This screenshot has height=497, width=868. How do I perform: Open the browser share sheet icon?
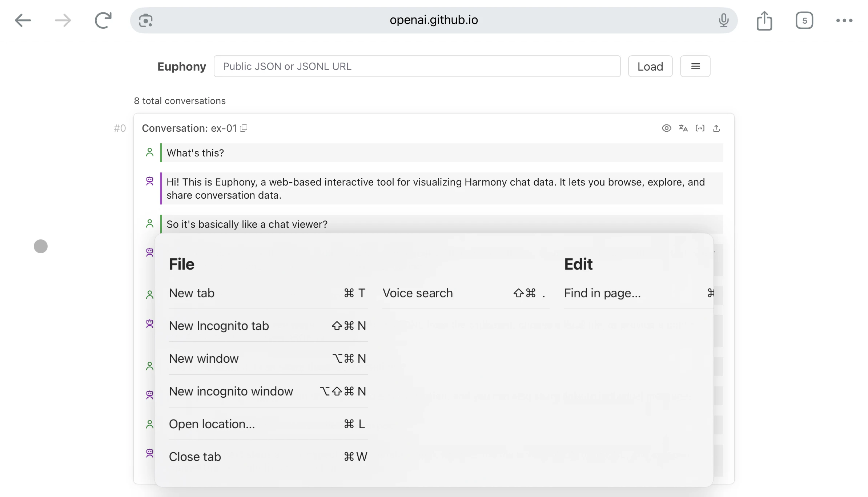click(x=765, y=20)
